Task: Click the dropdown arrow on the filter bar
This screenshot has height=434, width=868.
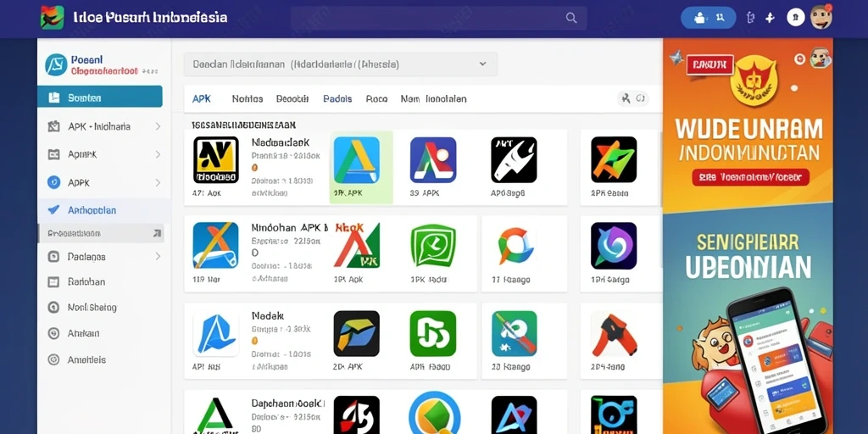Action: click(482, 64)
